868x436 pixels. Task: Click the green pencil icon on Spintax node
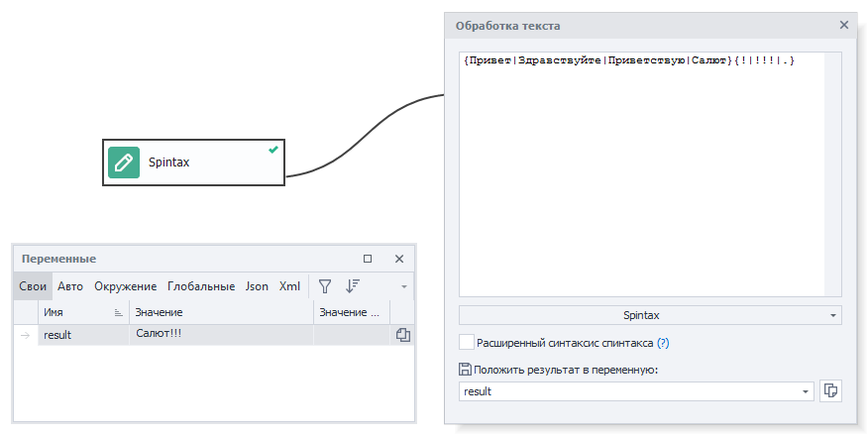click(124, 163)
